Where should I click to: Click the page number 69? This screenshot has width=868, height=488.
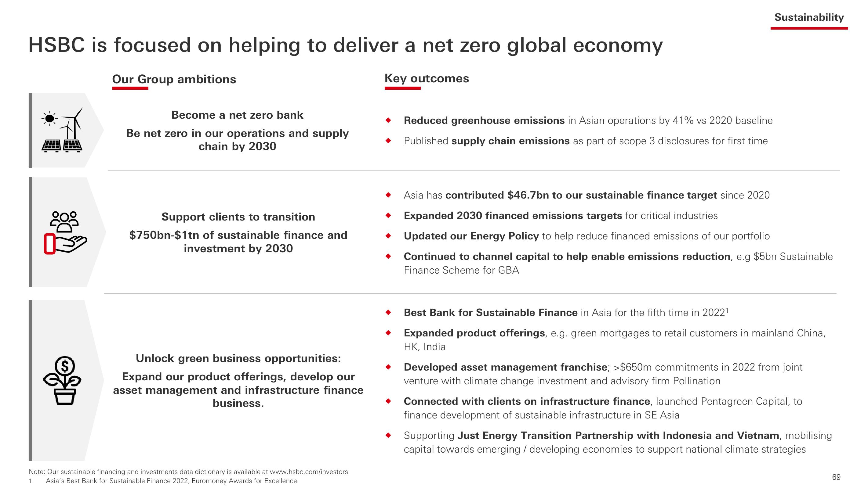pyautogui.click(x=836, y=477)
